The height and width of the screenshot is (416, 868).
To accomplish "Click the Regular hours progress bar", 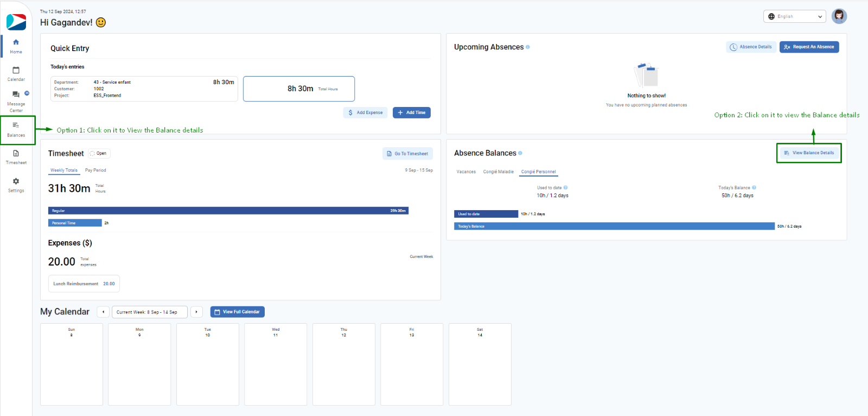I will tap(228, 211).
